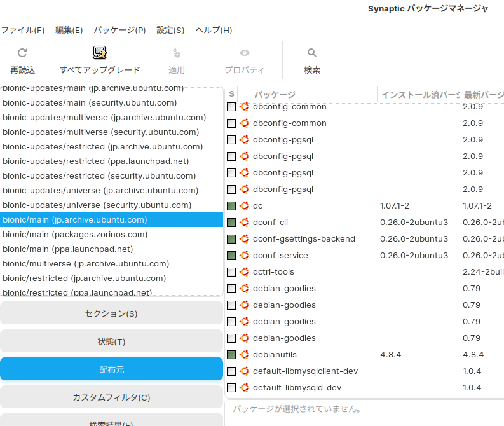This screenshot has width=504, height=426.
Task: Select bionic/multiverse (jp.archive.ubuntu.com)
Action: [x=111, y=264]
